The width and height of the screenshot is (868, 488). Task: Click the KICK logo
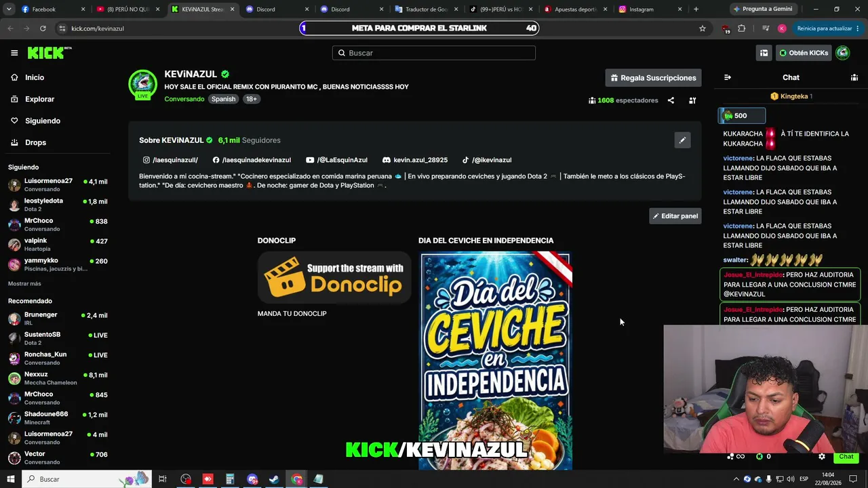pos(49,53)
